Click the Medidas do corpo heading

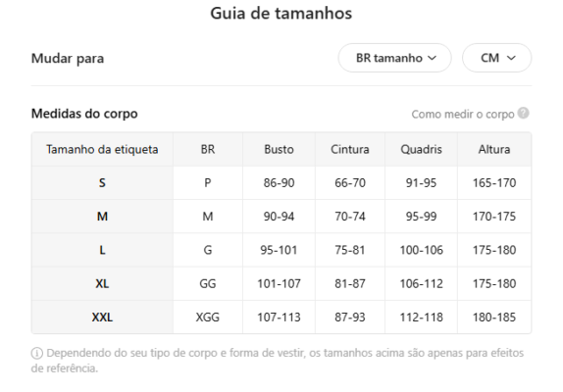tap(84, 114)
